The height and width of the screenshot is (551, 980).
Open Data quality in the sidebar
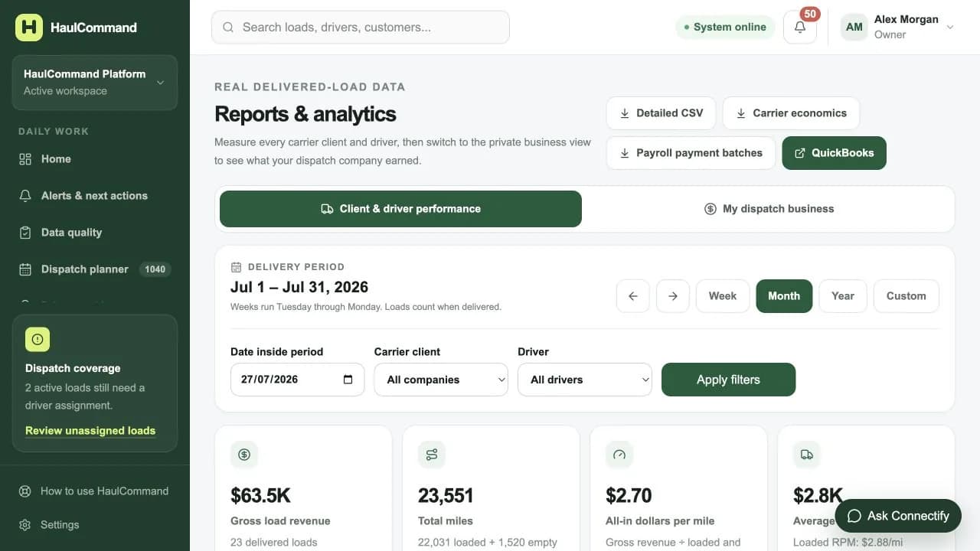point(95,233)
